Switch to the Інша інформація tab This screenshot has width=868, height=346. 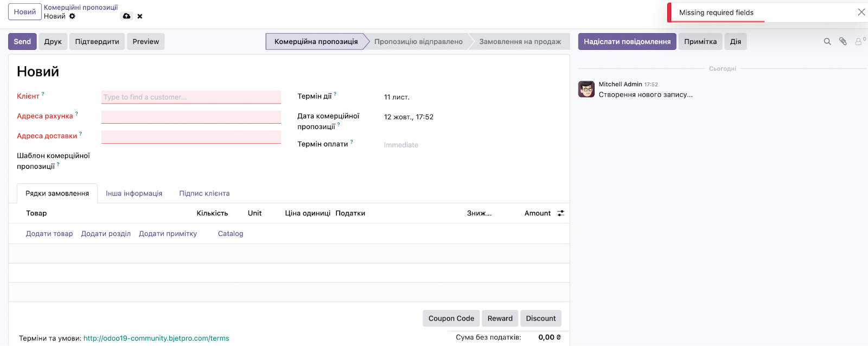(134, 194)
